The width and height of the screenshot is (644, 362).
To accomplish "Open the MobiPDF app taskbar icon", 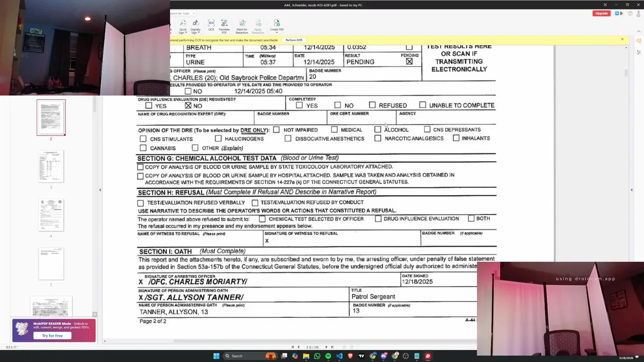I will [428, 356].
